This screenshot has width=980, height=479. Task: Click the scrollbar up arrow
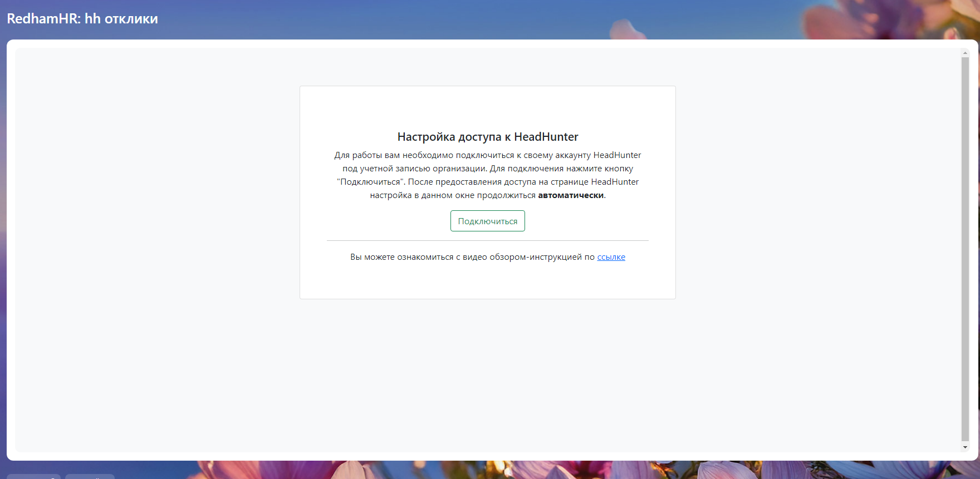(x=965, y=53)
